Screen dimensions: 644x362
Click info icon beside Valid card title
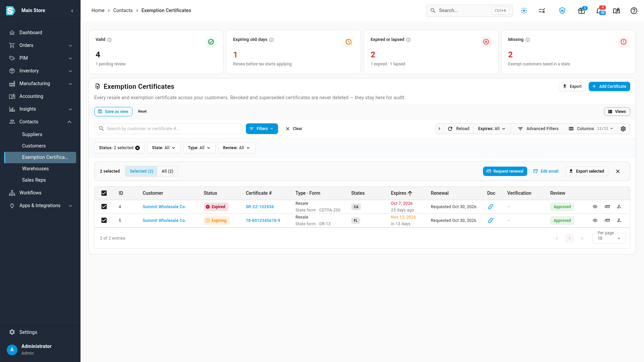pos(109,40)
